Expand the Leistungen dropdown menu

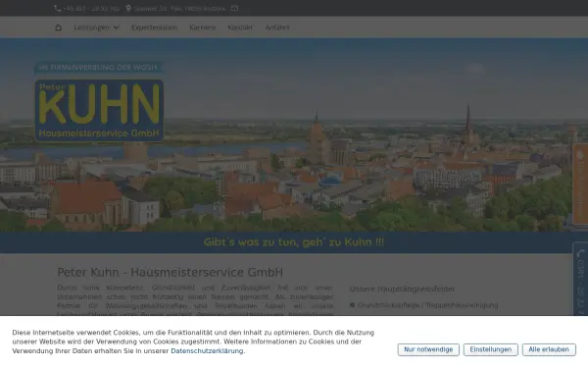point(96,27)
